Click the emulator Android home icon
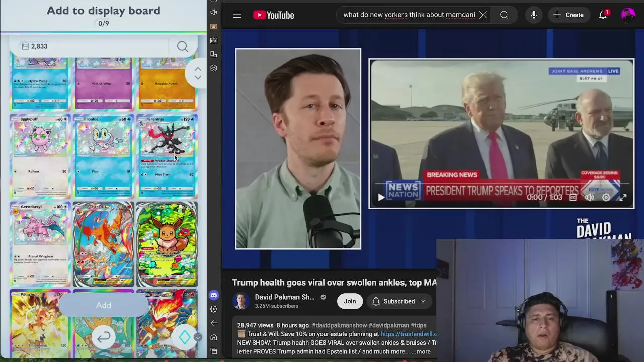This screenshot has width=644, height=362. click(214, 337)
